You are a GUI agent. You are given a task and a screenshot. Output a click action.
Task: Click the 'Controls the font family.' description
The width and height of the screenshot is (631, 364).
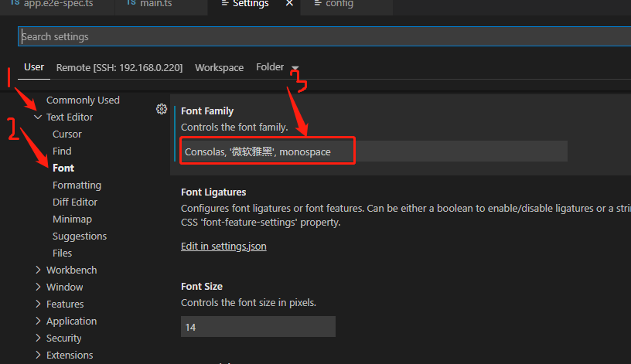234,127
